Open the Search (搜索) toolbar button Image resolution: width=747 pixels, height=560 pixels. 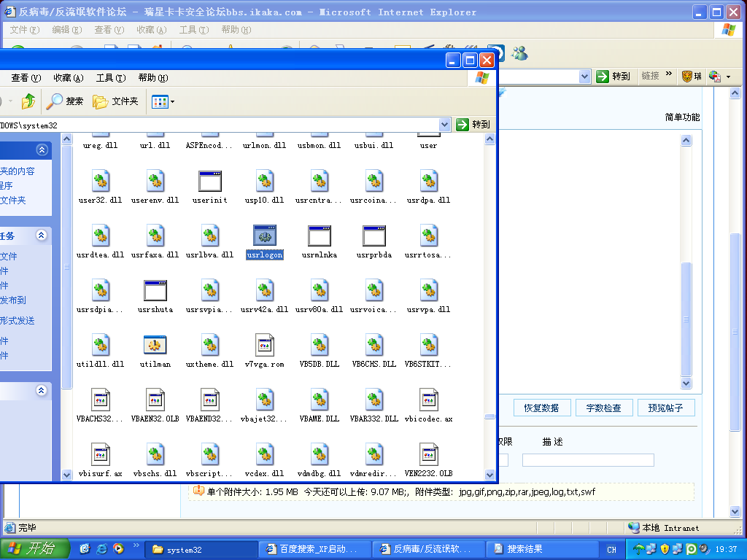pyautogui.click(x=65, y=101)
